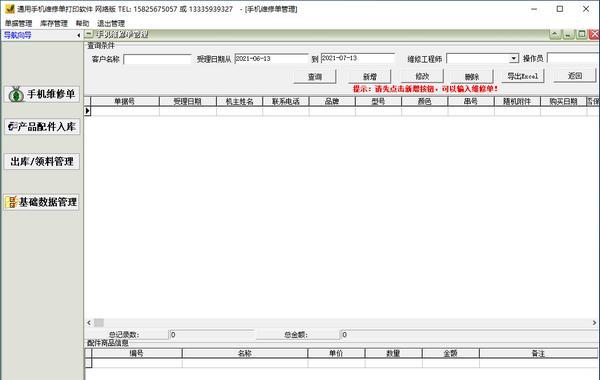Screen dimensions: 600x380
Task: Click the 型号 column header
Action: pos(378,101)
